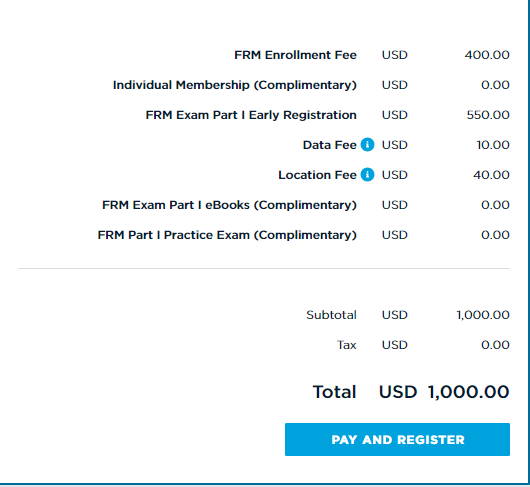Select the FRM Enrollment Fee label
530x487 pixels.
point(295,55)
